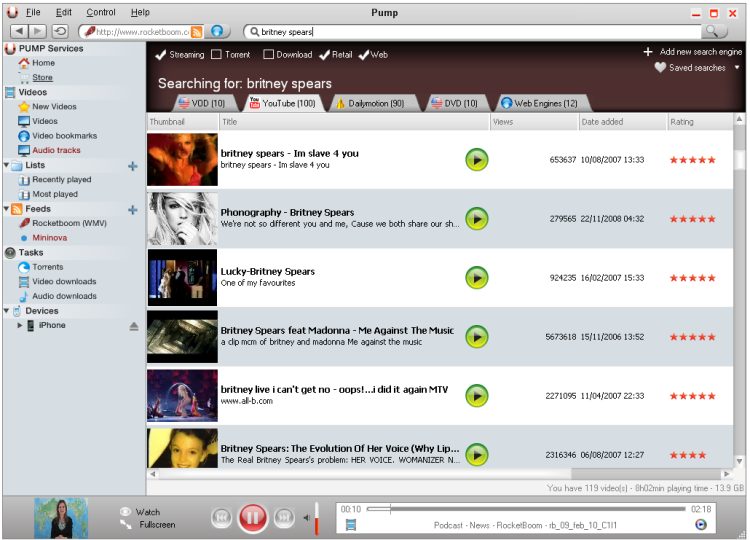Open the Edit menu

64,12
